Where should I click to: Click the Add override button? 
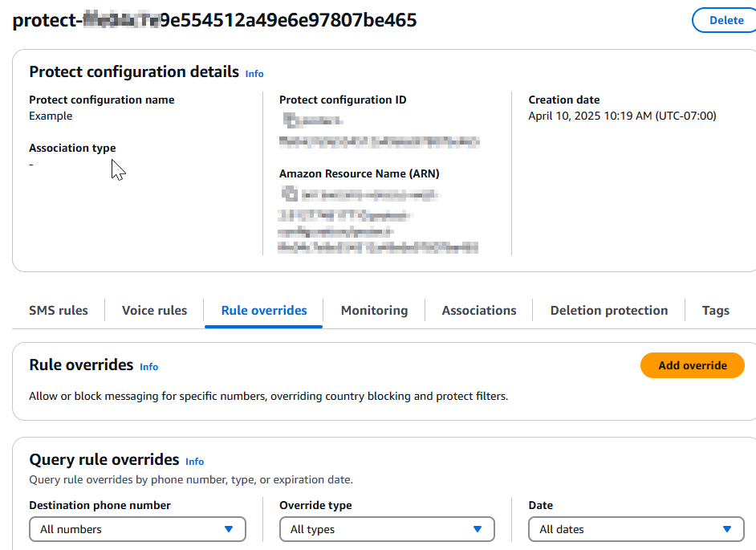coord(692,365)
